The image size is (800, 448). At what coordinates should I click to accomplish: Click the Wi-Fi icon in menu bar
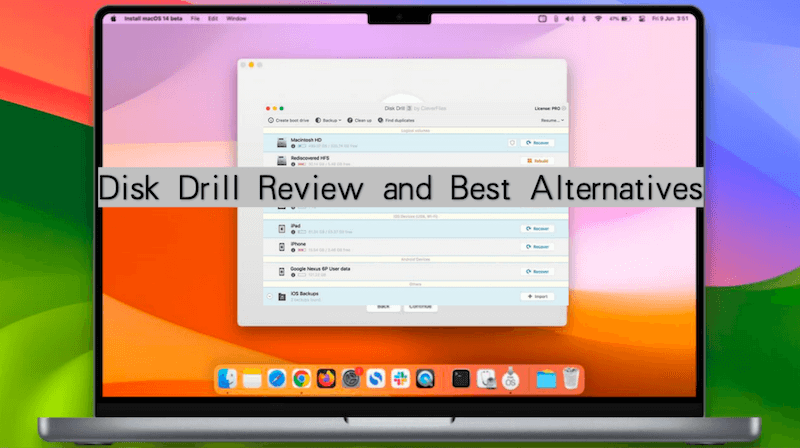(598, 18)
